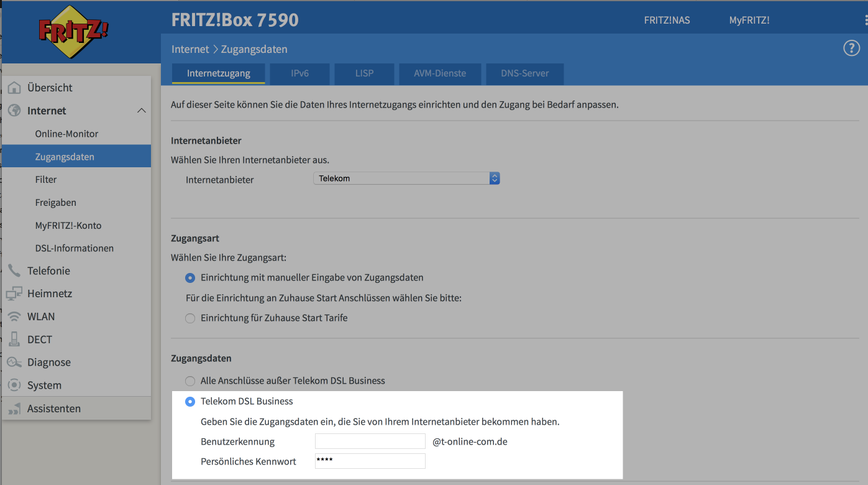Collapse the Internet menu chevron
Screen dimensions: 868x485
141,111
